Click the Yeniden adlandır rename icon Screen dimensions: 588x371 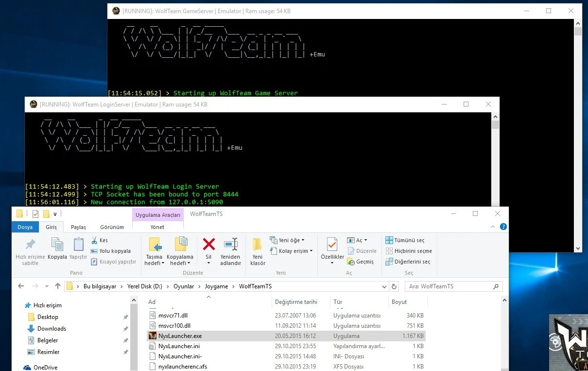point(230,245)
